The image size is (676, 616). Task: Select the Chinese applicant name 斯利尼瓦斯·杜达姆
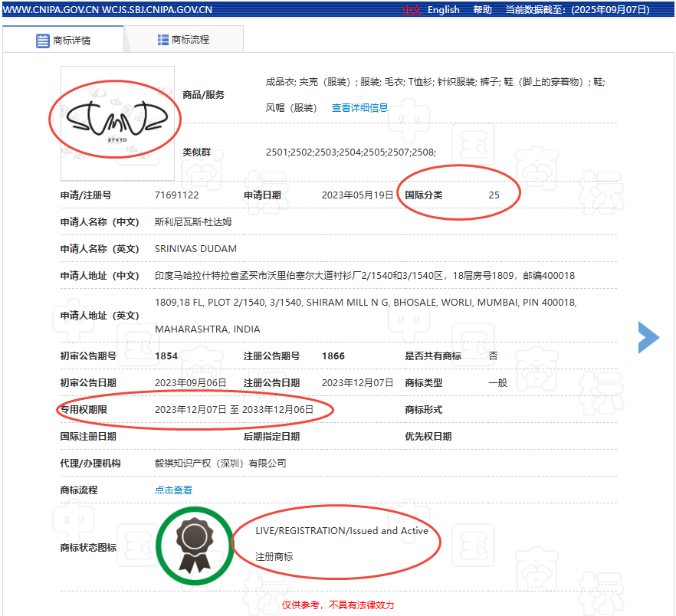coord(193,222)
